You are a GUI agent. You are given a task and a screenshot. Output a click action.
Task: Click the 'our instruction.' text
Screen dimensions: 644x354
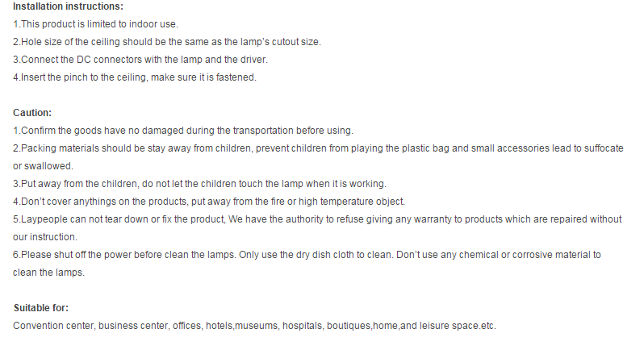45,236
